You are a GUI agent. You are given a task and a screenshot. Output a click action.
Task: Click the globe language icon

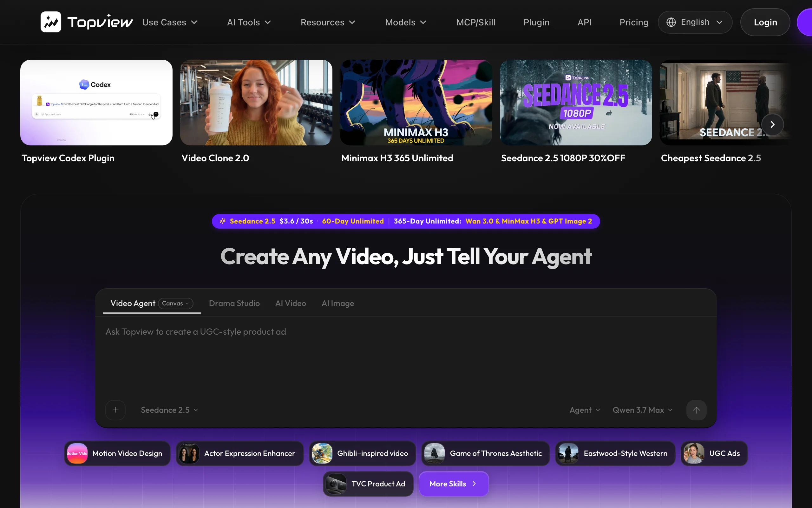tap(671, 22)
